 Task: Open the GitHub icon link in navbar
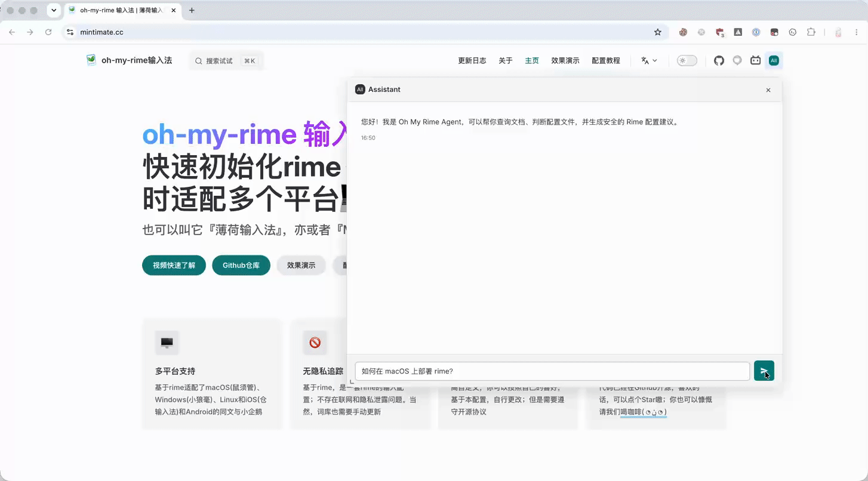[719, 60]
